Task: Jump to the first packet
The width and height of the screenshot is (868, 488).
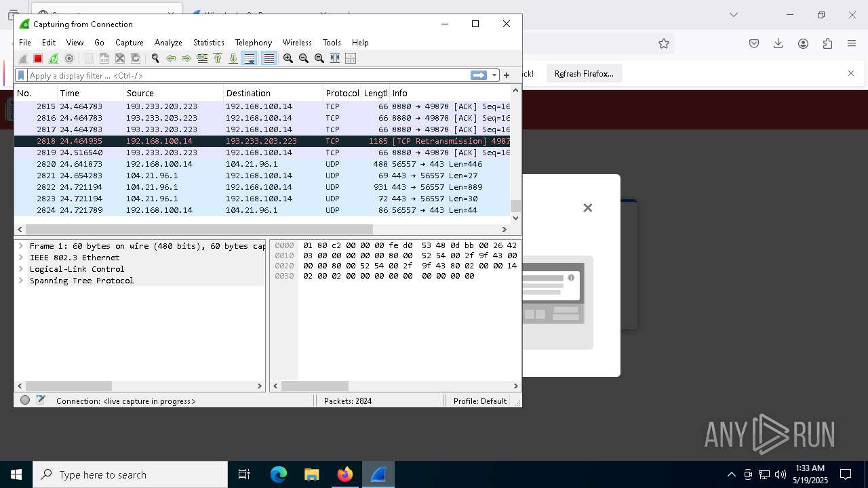Action: pos(218,58)
